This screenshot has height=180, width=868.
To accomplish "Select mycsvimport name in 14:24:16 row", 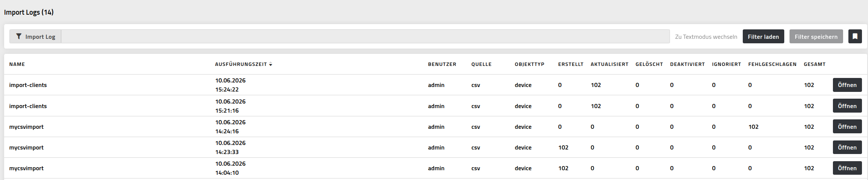I will pyautogui.click(x=26, y=127).
